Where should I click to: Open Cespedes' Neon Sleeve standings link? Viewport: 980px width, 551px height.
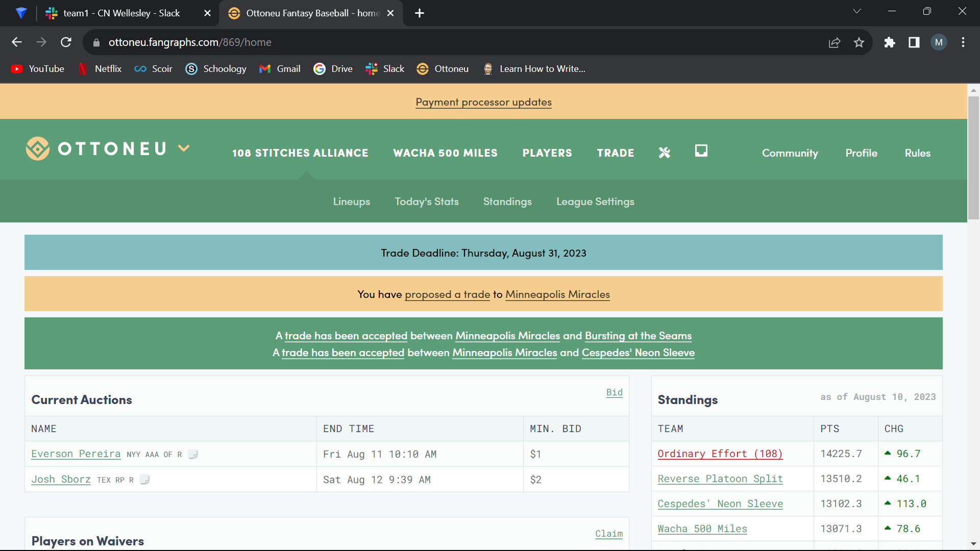coord(720,504)
